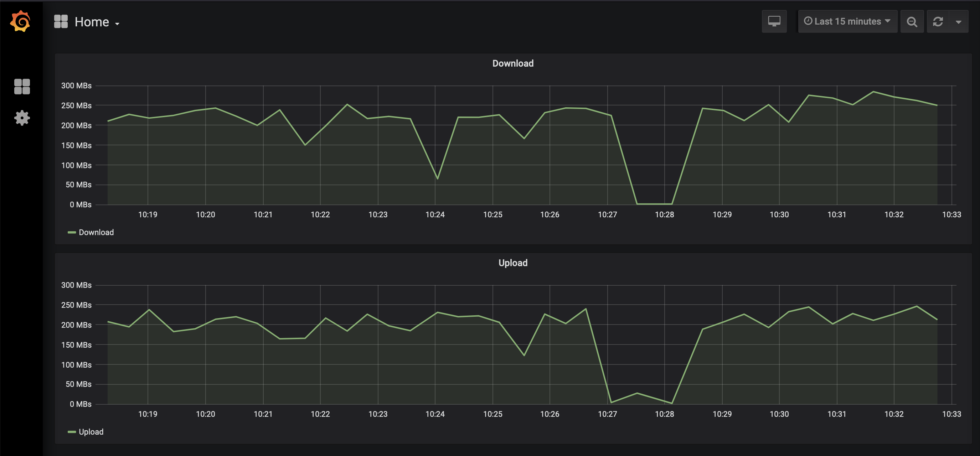The height and width of the screenshot is (456, 980).
Task: Open the Upload panel title menu
Action: coord(512,263)
